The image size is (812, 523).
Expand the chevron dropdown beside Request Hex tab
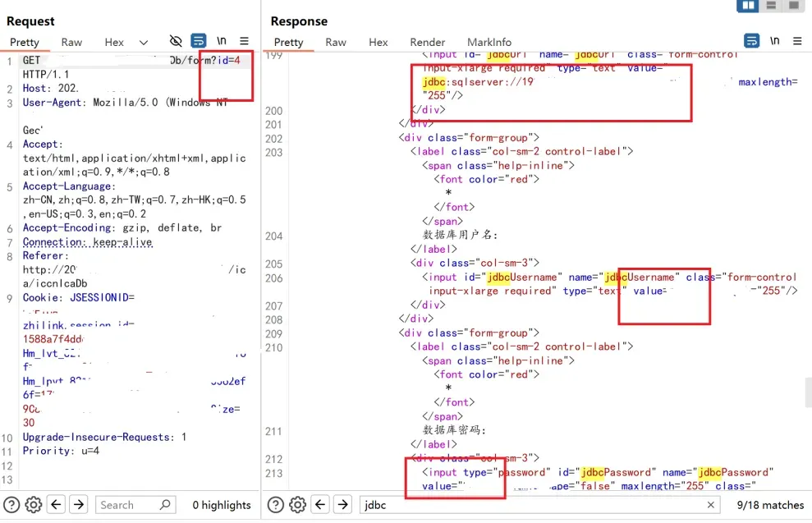[144, 42]
